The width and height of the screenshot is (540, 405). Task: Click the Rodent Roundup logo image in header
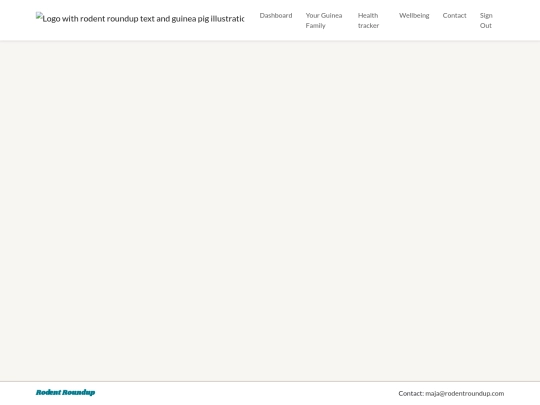pyautogui.click(x=140, y=18)
